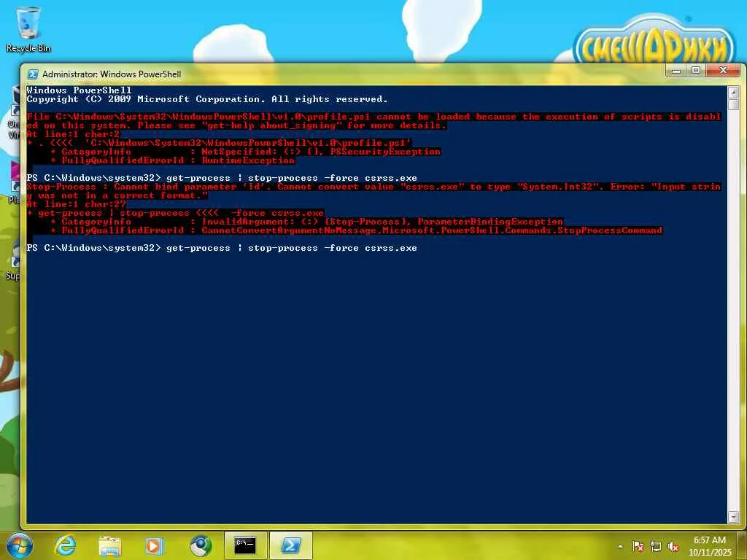Open Windows Media Player from the taskbar
The image size is (747, 560).
[x=154, y=545]
